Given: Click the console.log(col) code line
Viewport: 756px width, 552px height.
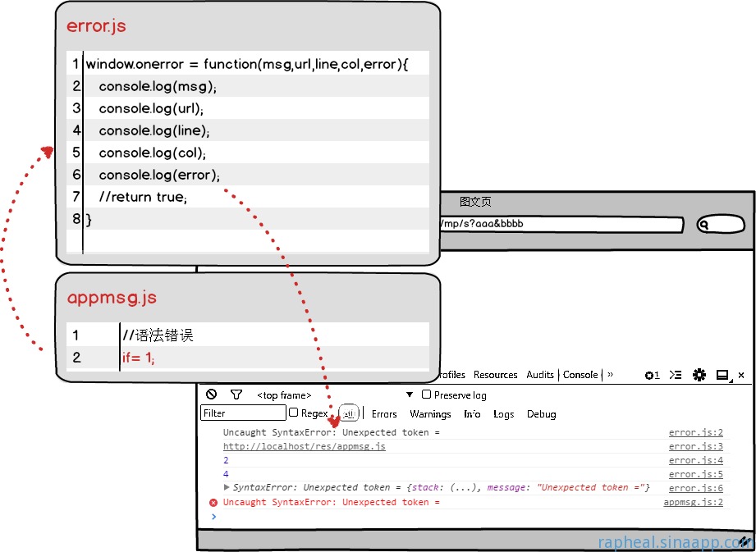Looking at the screenshot, I should tap(153, 153).
